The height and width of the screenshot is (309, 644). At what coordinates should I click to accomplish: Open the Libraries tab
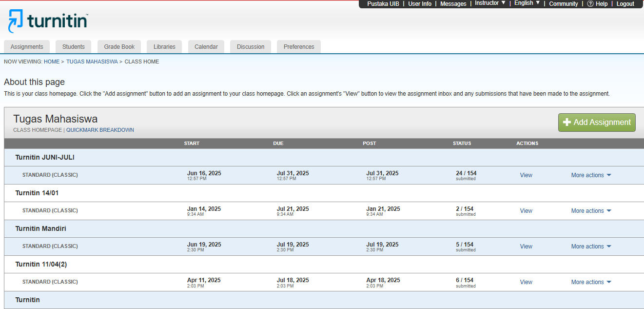(164, 47)
